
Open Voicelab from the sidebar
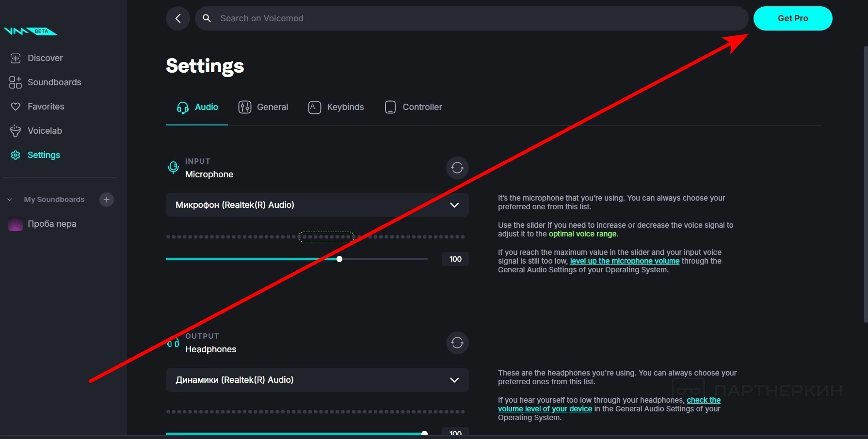click(45, 131)
